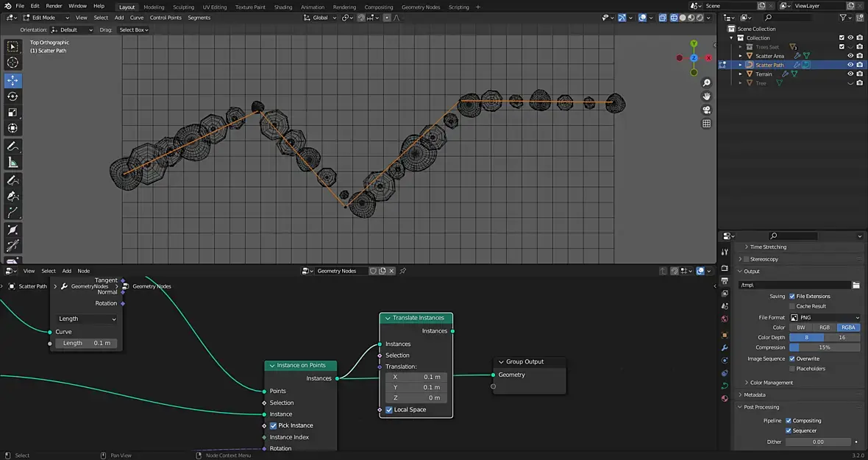This screenshot has width=868, height=460.
Task: Pin the Geometry Nodes tree
Action: pos(402,271)
